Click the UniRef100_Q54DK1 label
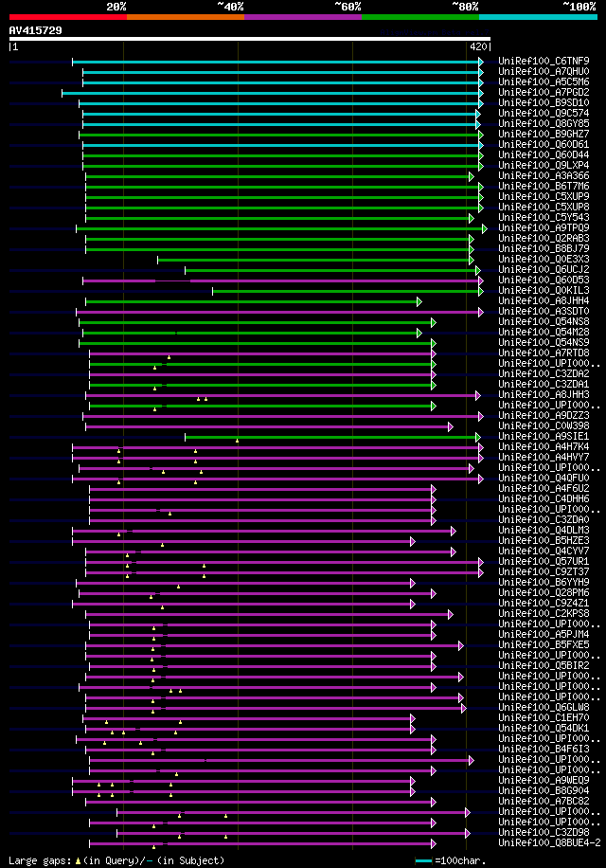 coord(544,728)
